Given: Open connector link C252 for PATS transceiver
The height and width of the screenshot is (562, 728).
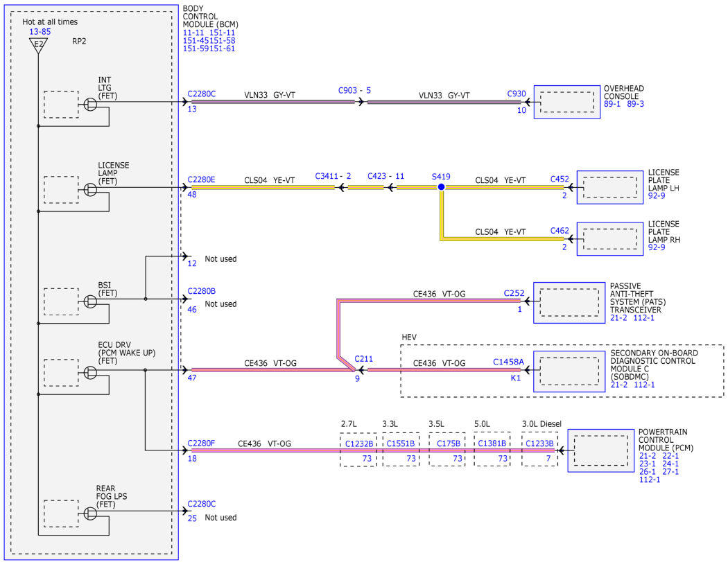Looking at the screenshot, I should [514, 293].
